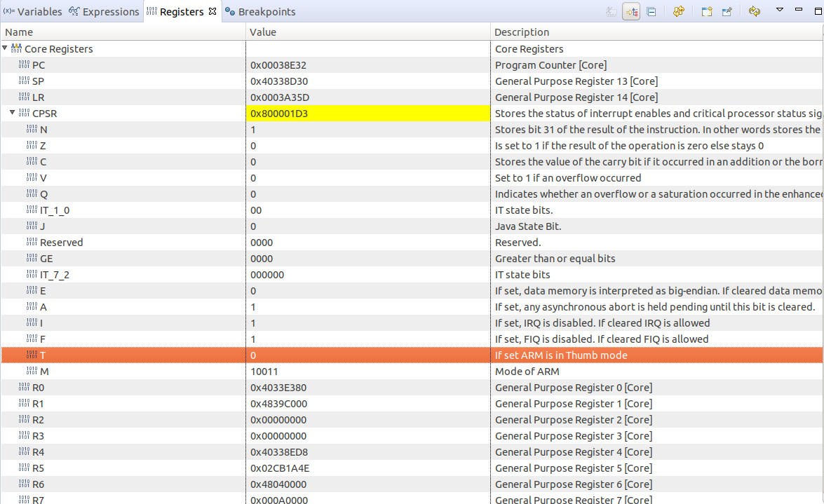Click the T flag value cell
The height and width of the screenshot is (504, 824).
(367, 355)
